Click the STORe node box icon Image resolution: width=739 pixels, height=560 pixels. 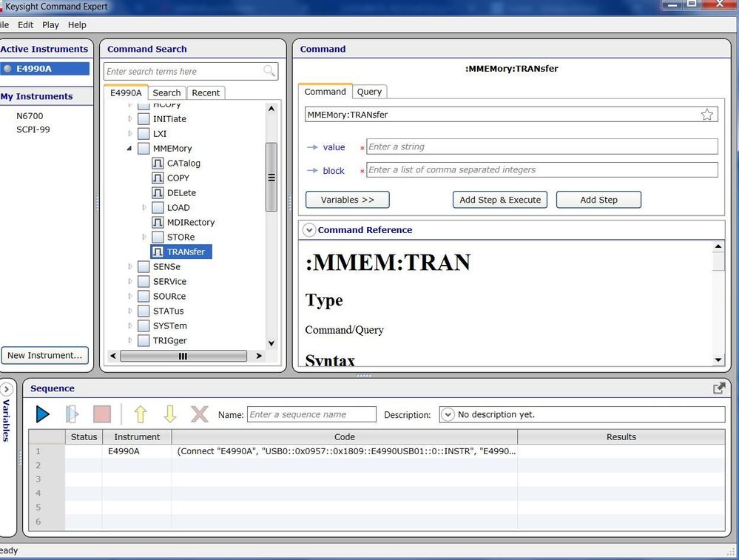pos(158,237)
